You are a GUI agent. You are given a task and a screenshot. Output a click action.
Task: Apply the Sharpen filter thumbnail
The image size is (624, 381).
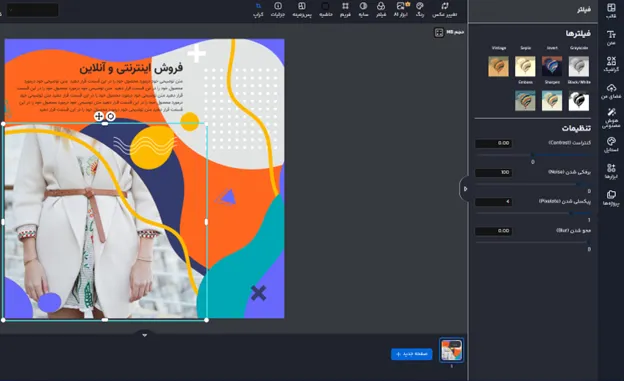click(552, 100)
